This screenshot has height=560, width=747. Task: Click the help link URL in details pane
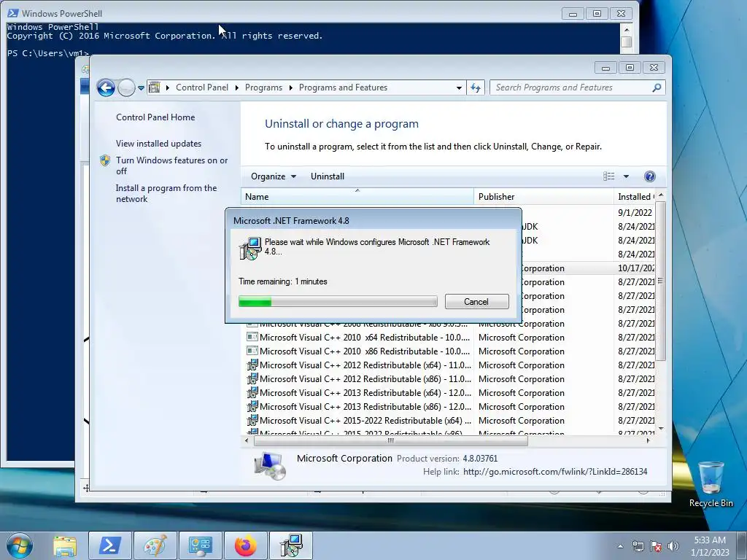pyautogui.click(x=555, y=472)
